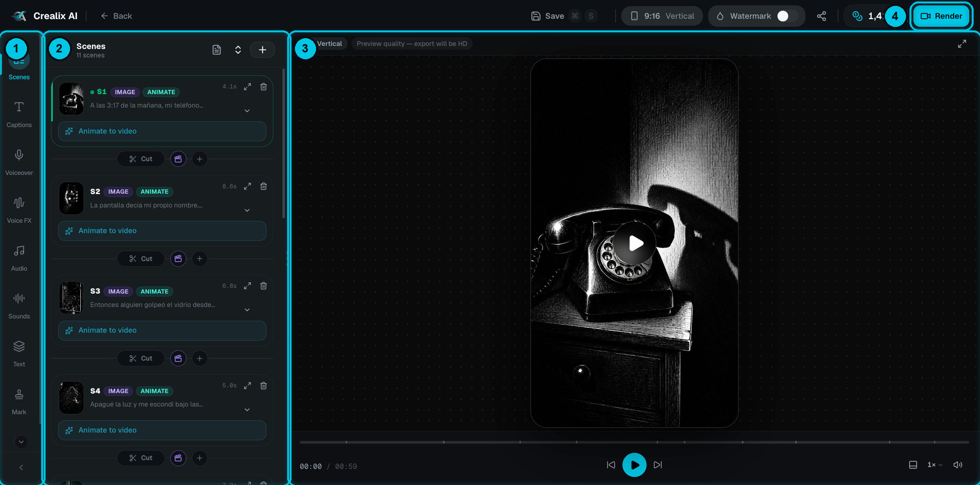Select the S1 telephone thumbnail
The image size is (980, 485).
coord(72,99)
